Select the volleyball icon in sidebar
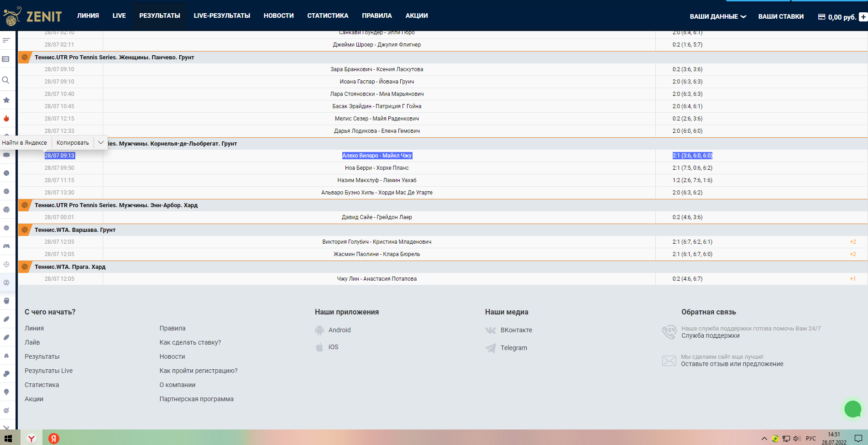The height and width of the screenshot is (445, 868). tap(6, 209)
